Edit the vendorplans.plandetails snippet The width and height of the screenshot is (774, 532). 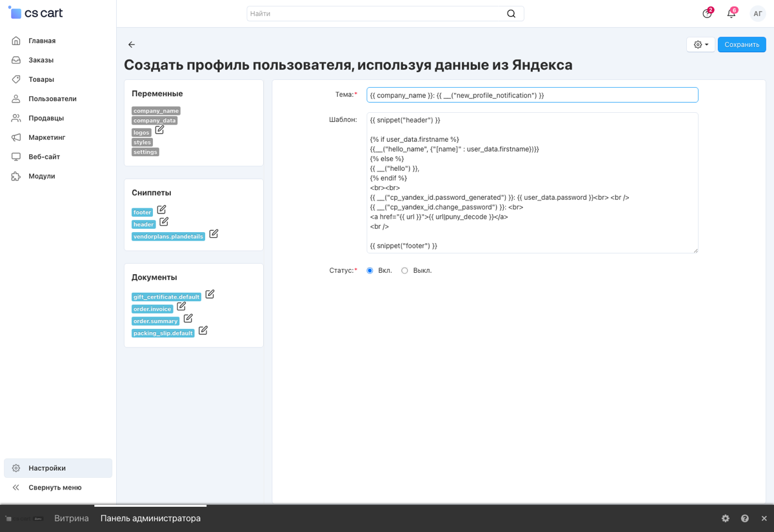pyautogui.click(x=213, y=233)
